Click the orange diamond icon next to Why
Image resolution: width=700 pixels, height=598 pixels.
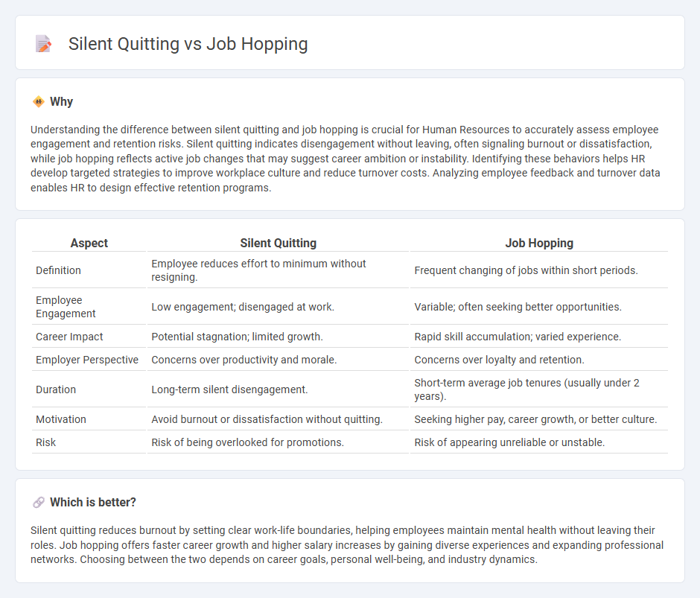[39, 102]
